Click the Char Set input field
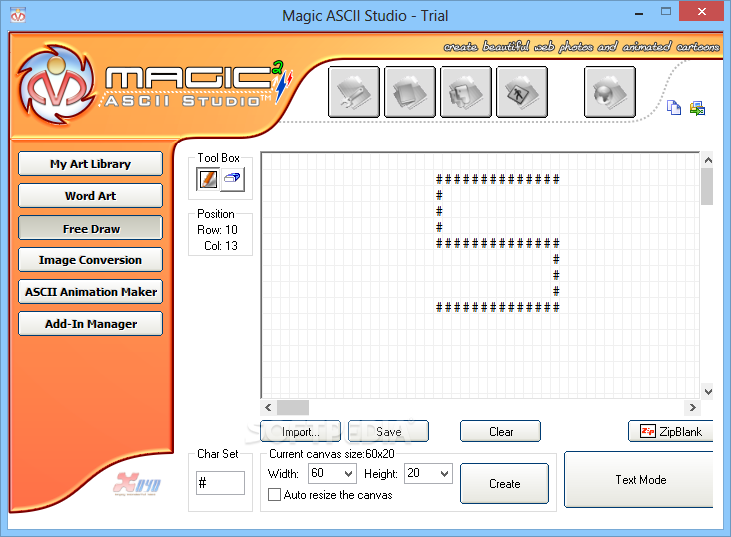The image size is (731, 537). [221, 483]
